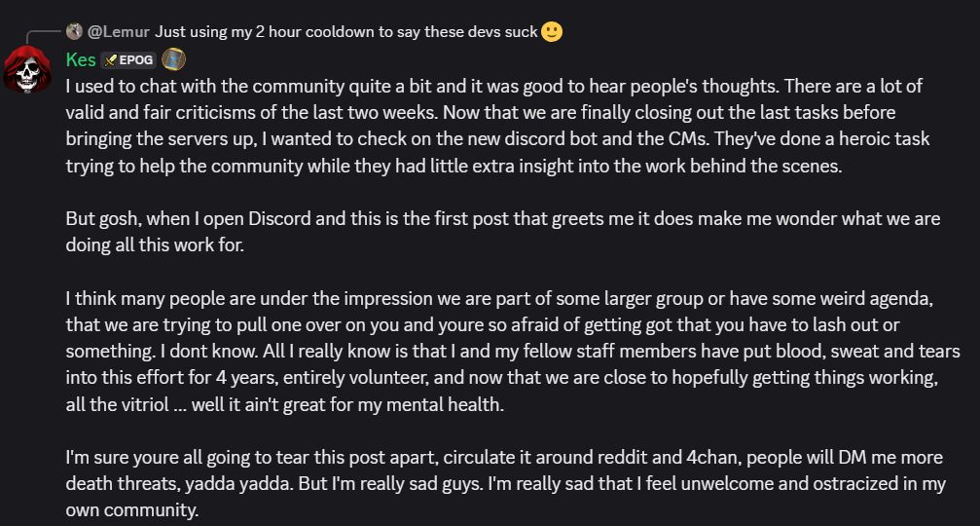The image size is (980, 526).
Task: Open Kes's red-hooded skull avatar
Action: (x=27, y=69)
